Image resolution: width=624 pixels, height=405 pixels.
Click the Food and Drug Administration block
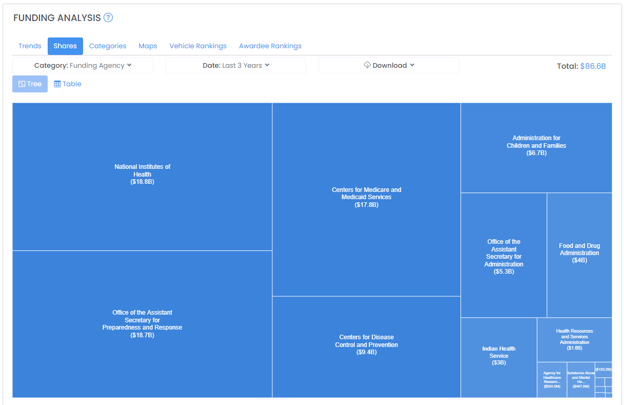pyautogui.click(x=579, y=255)
